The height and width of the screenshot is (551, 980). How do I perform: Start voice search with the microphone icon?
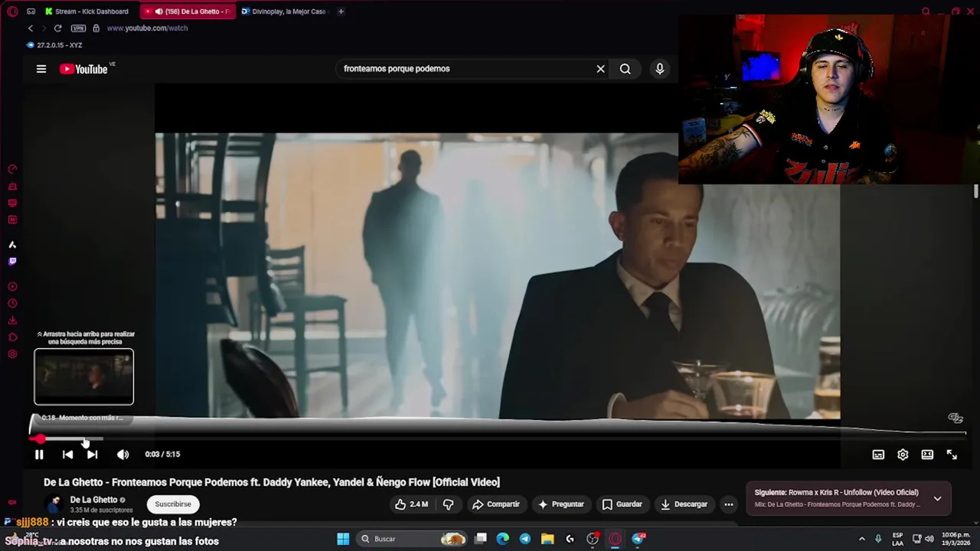(x=659, y=69)
